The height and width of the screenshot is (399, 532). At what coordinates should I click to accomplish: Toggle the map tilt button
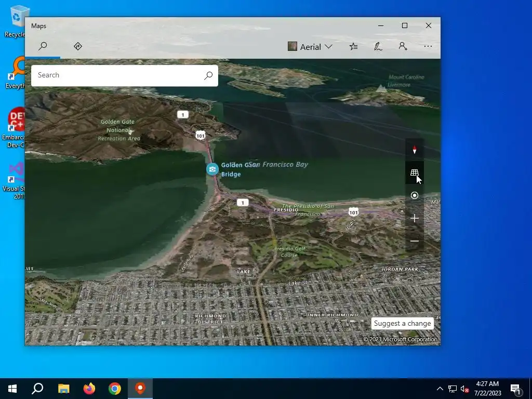pos(414,172)
